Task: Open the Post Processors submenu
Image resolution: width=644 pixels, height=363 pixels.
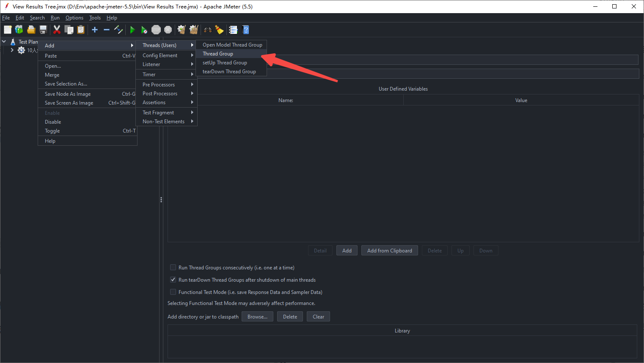Action: tap(166, 94)
